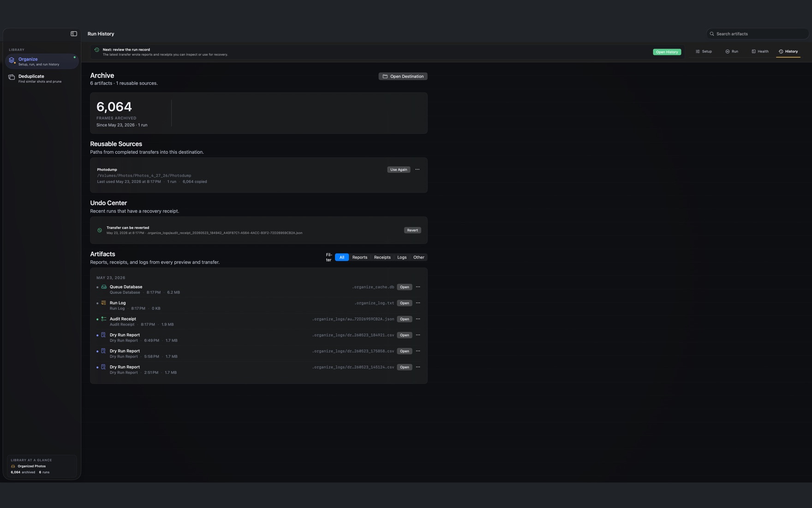Screen dimensions: 812x508
Task: Click the revertible transfer status icon
Action: click(x=100, y=230)
